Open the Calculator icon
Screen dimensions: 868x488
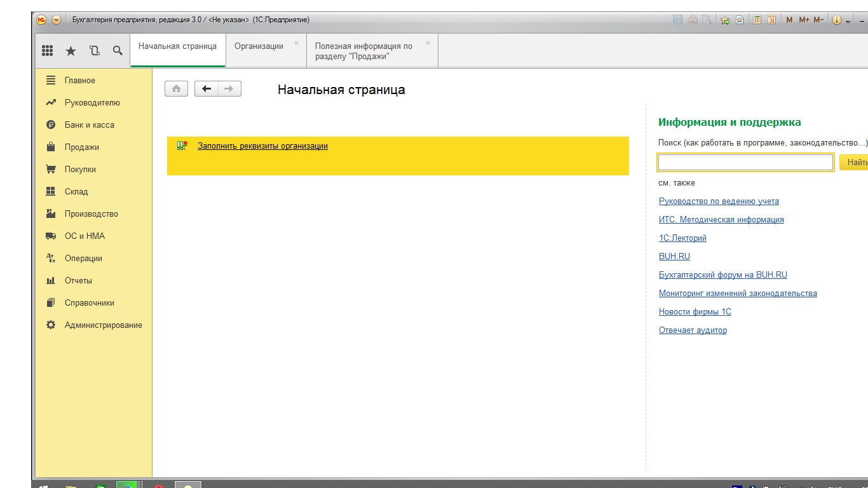click(757, 20)
